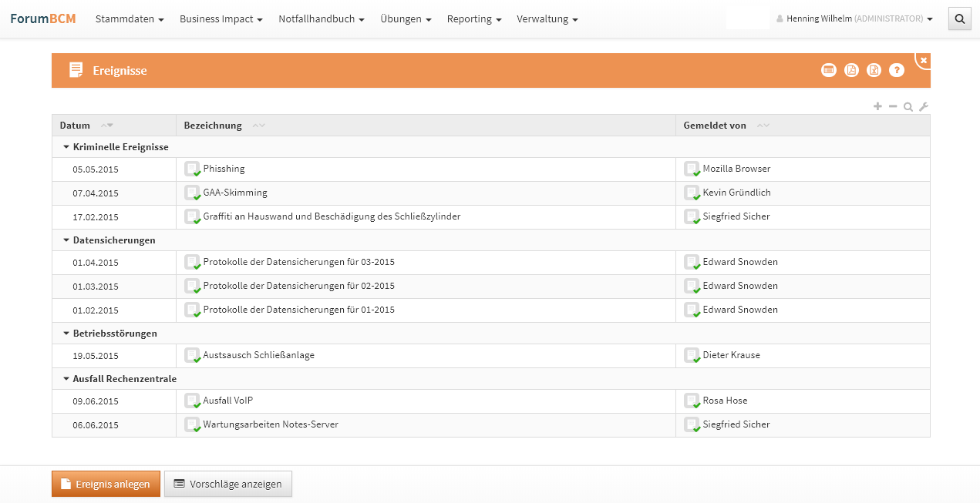The image size is (980, 503).
Task: Collapse all groups with the minus icon
Action: point(893,107)
